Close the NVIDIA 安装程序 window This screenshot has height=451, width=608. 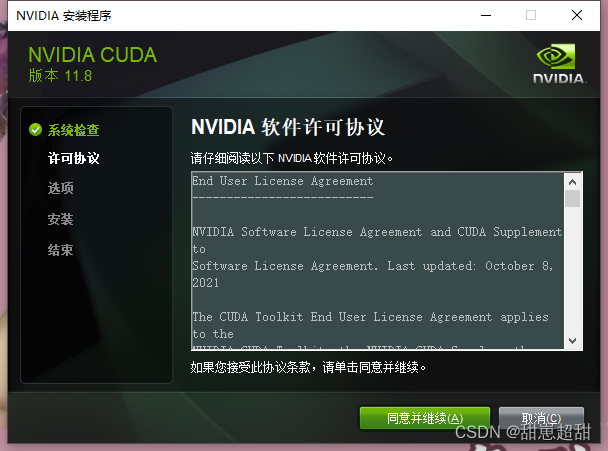pyautogui.click(x=577, y=16)
